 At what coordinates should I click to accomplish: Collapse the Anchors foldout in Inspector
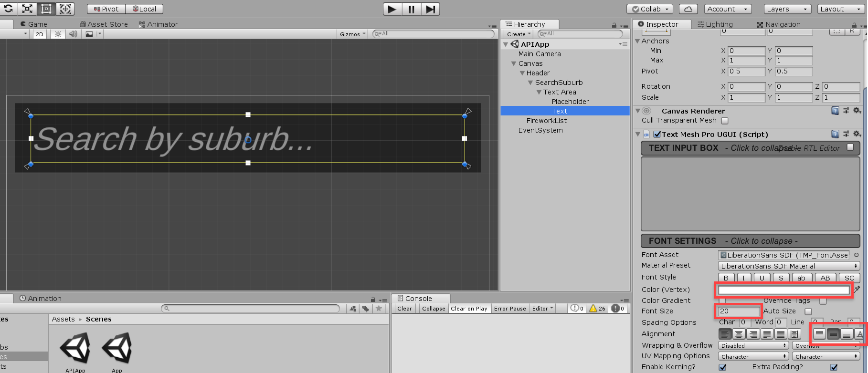[x=637, y=41]
